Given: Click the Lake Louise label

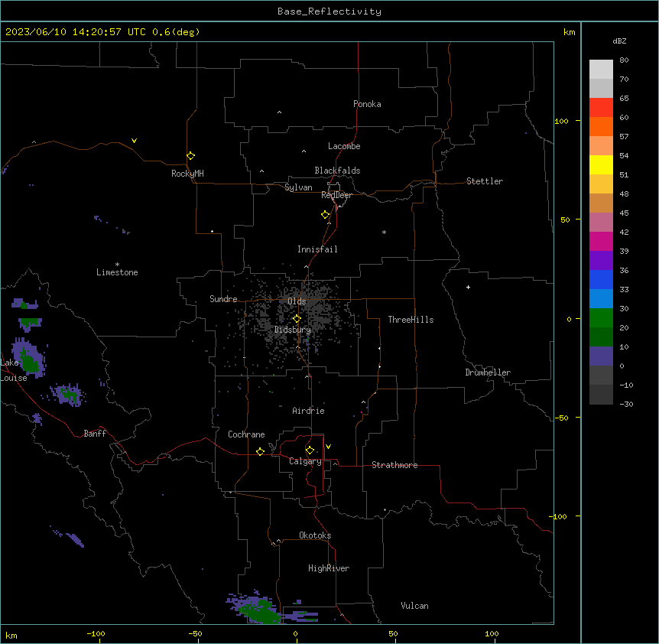Looking at the screenshot, I should coord(14,370).
